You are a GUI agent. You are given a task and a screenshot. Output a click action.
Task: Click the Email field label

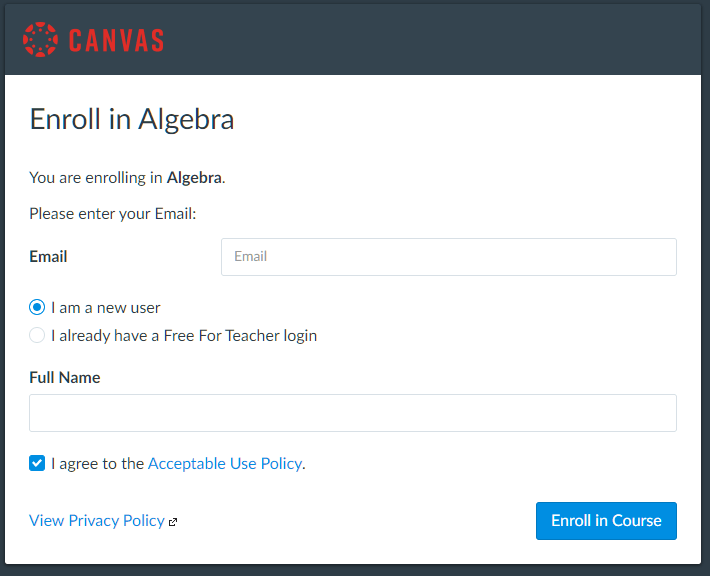click(48, 257)
